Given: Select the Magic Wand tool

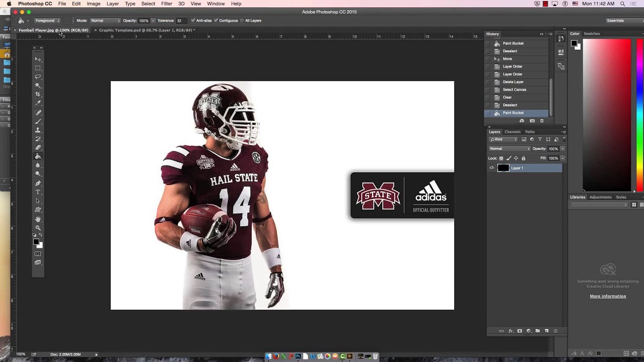Looking at the screenshot, I should click(x=38, y=85).
